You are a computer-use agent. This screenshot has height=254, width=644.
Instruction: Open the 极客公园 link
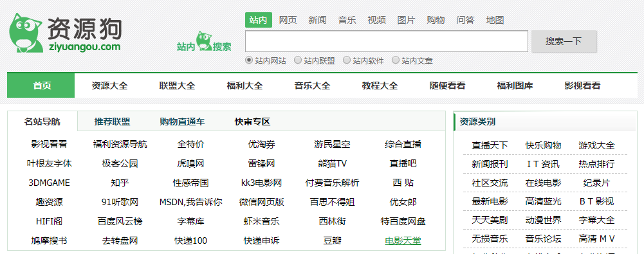[x=120, y=164]
